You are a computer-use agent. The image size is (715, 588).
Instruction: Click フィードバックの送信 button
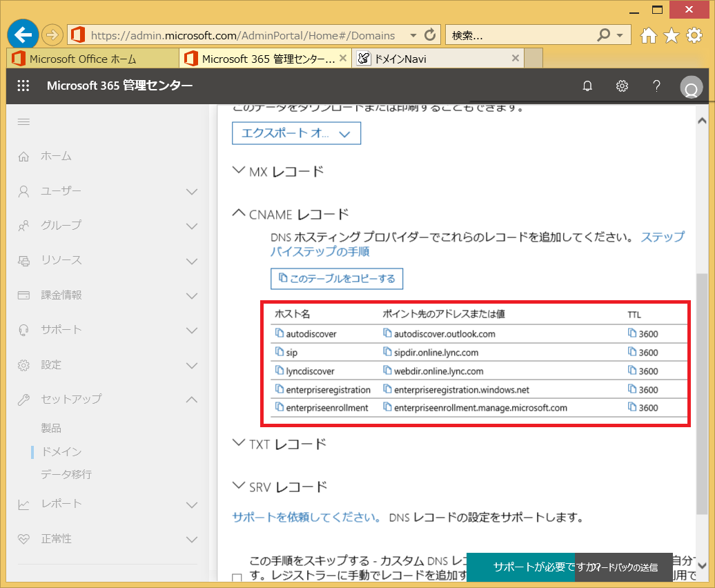(624, 567)
